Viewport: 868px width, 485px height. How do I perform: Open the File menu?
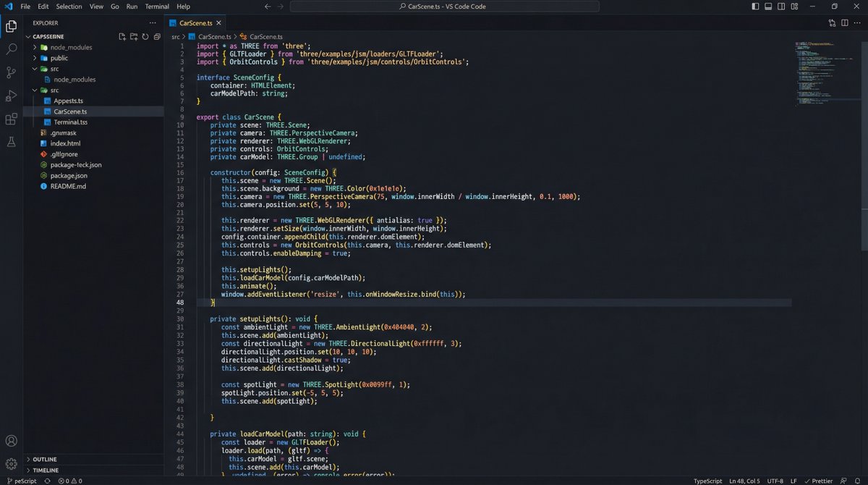click(25, 7)
